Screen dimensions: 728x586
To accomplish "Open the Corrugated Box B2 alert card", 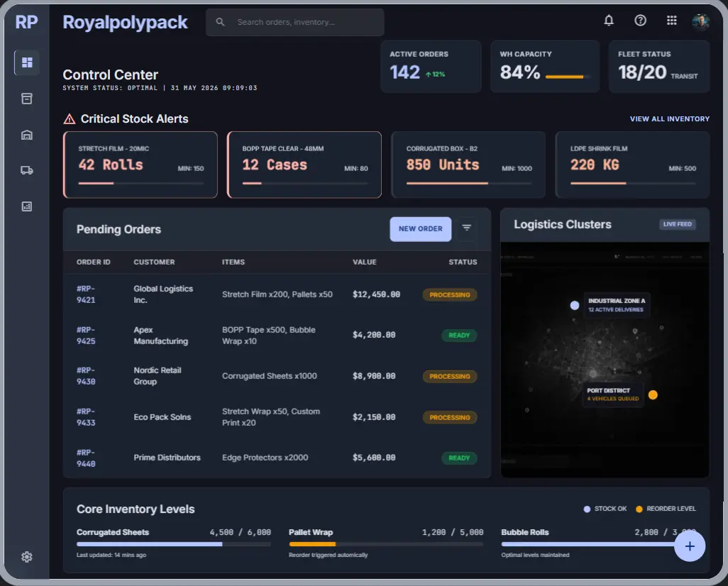I will pos(468,165).
